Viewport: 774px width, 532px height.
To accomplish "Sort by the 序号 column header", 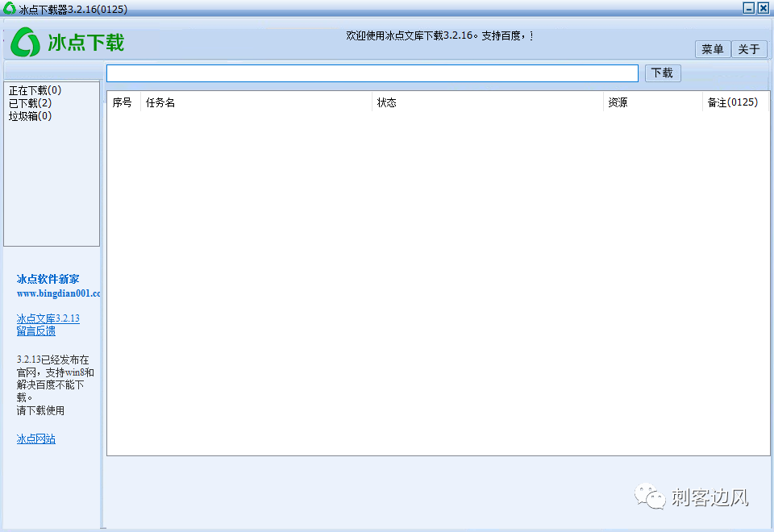I will click(123, 102).
